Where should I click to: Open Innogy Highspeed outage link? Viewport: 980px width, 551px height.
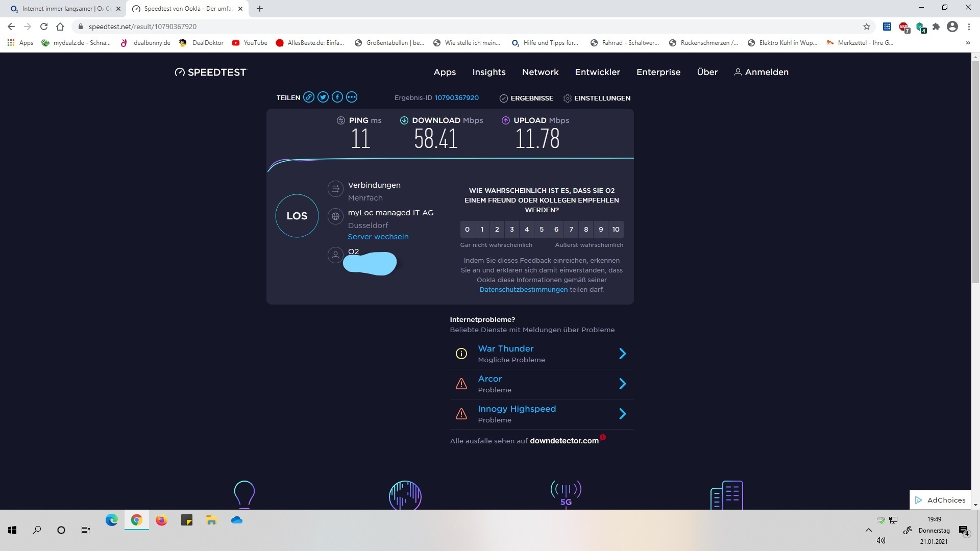517,409
